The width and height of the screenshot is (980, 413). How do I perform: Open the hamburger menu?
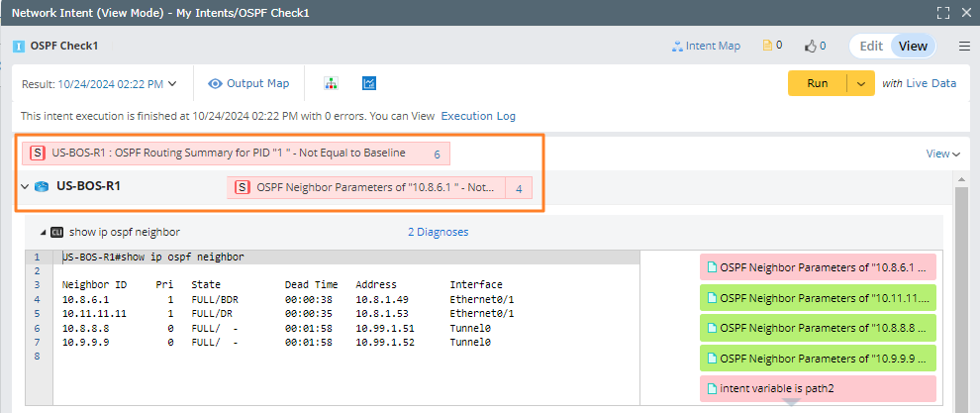click(x=964, y=46)
